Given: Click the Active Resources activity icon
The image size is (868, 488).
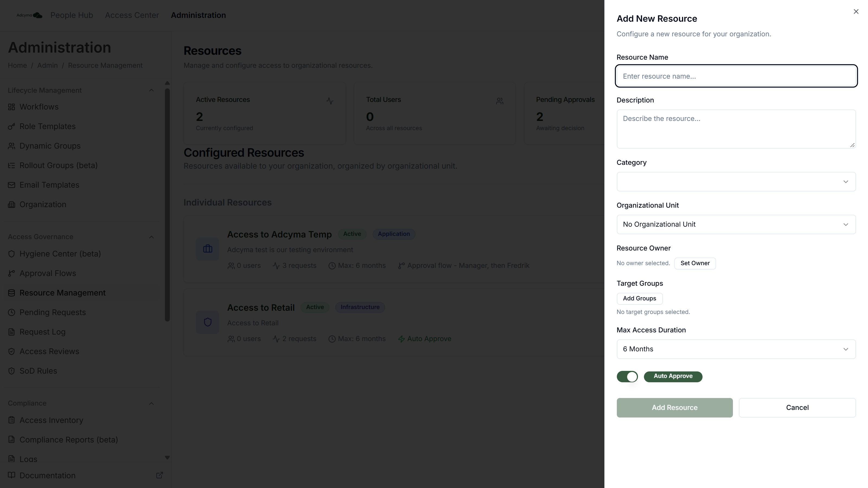Looking at the screenshot, I should pyautogui.click(x=330, y=101).
